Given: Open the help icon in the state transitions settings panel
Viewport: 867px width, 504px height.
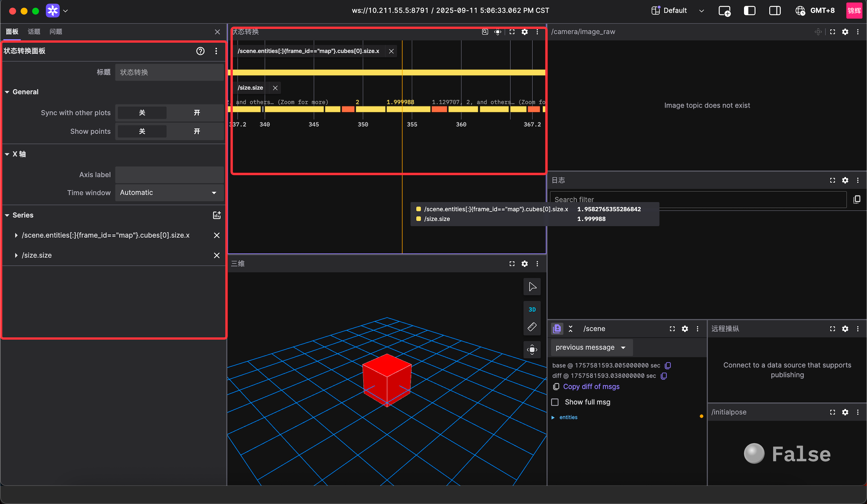Looking at the screenshot, I should coord(200,51).
